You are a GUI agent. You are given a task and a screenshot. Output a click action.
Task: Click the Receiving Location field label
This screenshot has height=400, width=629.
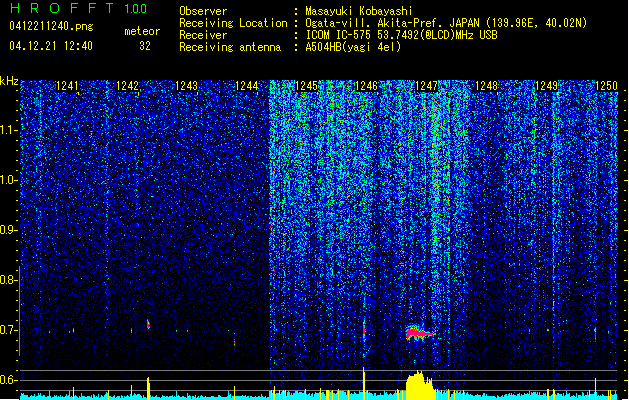click(x=233, y=23)
